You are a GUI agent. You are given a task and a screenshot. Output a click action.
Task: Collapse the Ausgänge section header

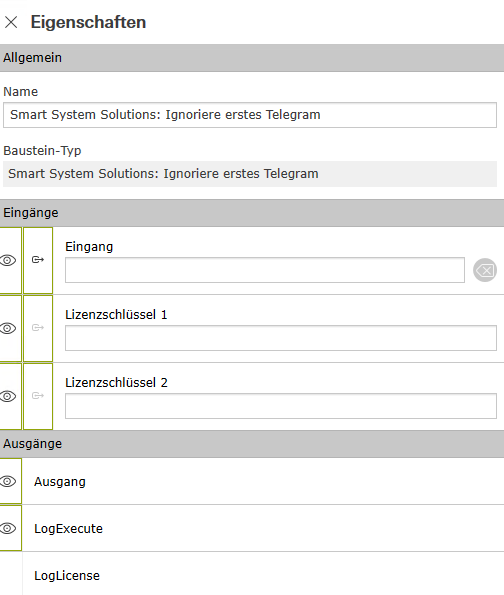click(x=252, y=444)
